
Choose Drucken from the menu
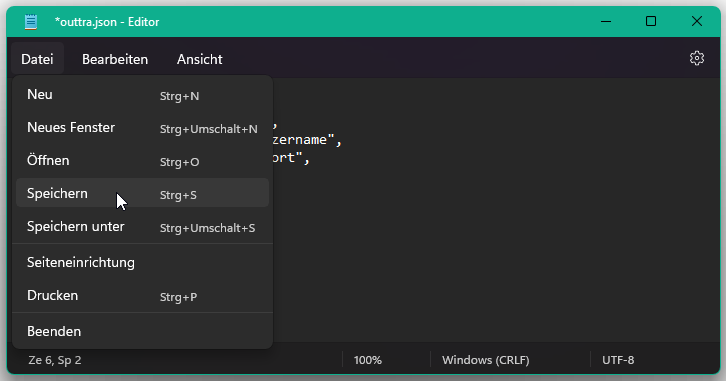pyautogui.click(x=143, y=295)
